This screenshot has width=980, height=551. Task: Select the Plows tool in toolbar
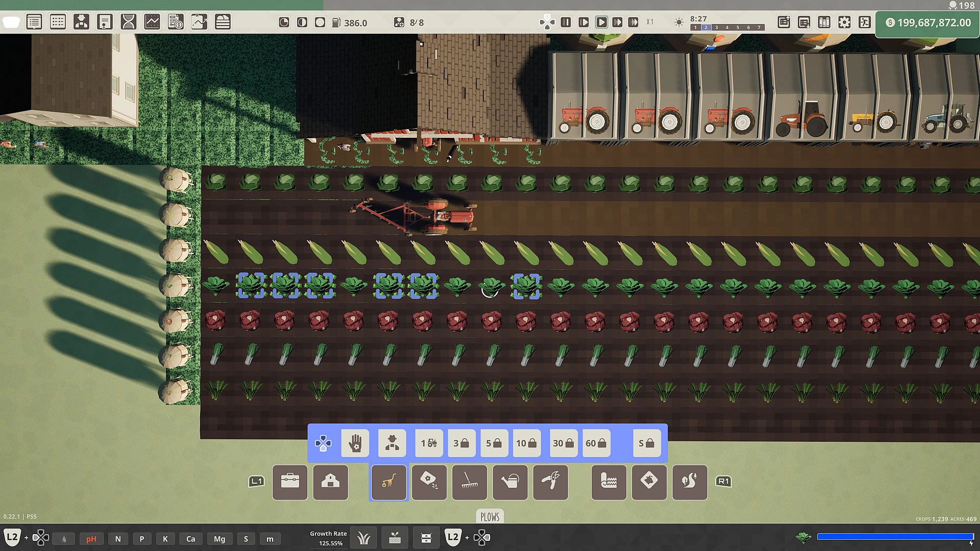[388, 482]
